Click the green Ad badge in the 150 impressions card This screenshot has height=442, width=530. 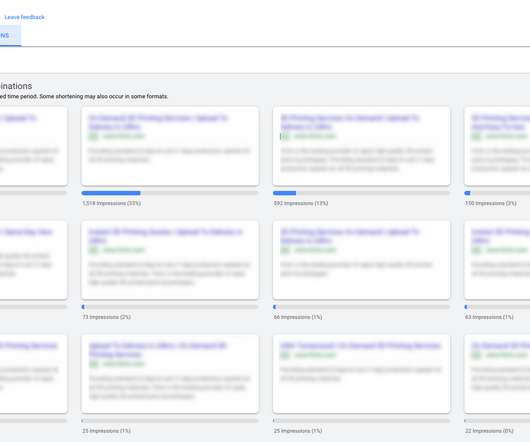(x=476, y=136)
